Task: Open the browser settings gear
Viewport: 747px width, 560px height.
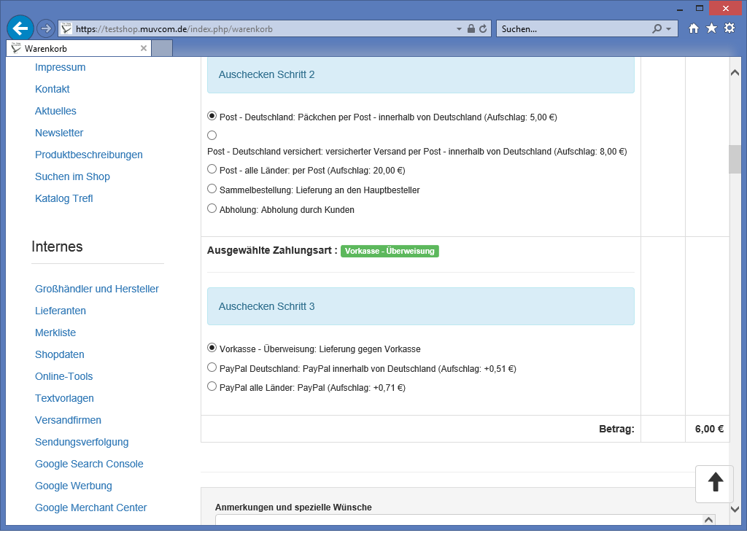Action: coord(729,28)
